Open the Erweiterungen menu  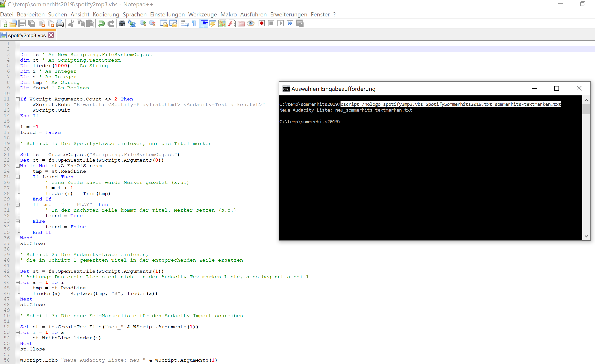point(289,14)
